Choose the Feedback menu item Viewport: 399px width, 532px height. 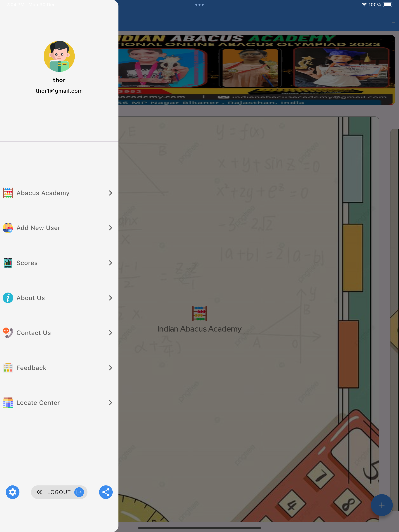click(59, 368)
